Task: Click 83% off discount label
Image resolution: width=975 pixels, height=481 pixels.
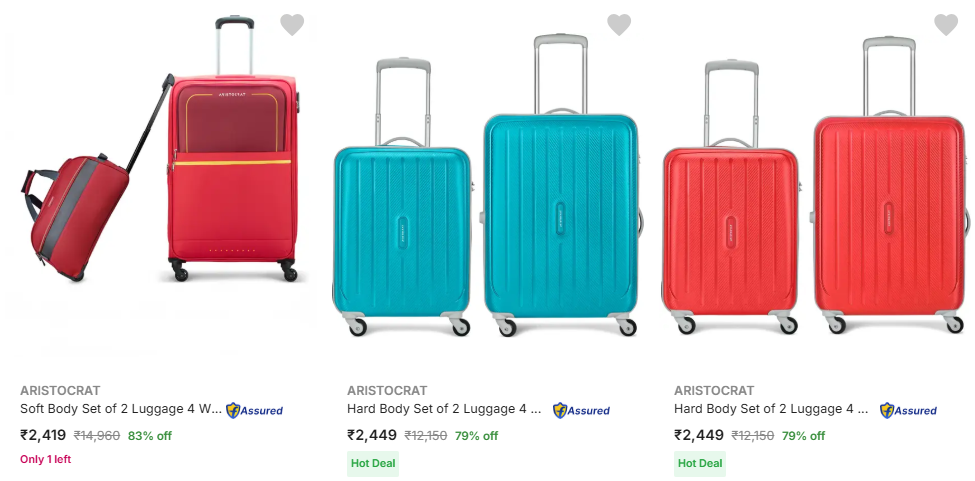Action: [150, 436]
